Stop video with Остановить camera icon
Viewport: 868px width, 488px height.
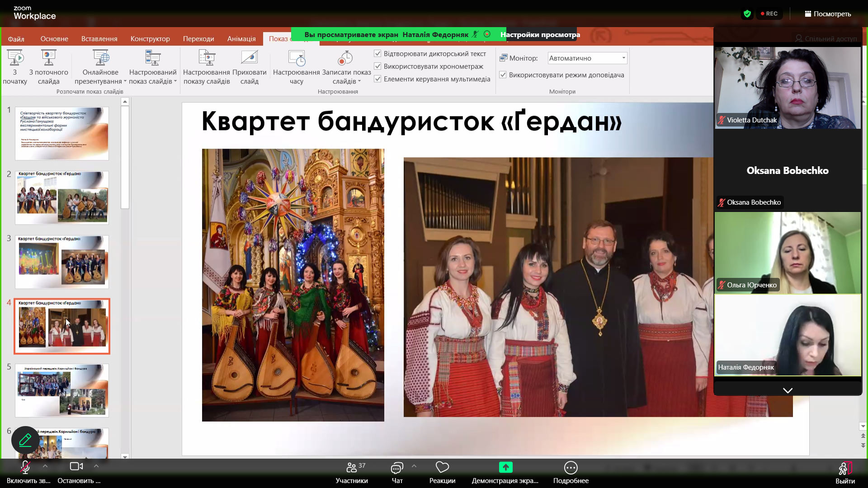[x=76, y=466]
